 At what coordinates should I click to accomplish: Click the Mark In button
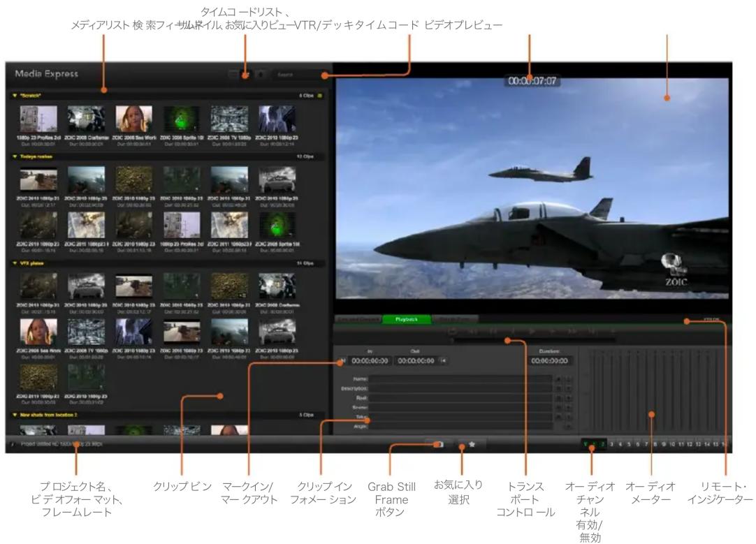pyautogui.click(x=343, y=360)
